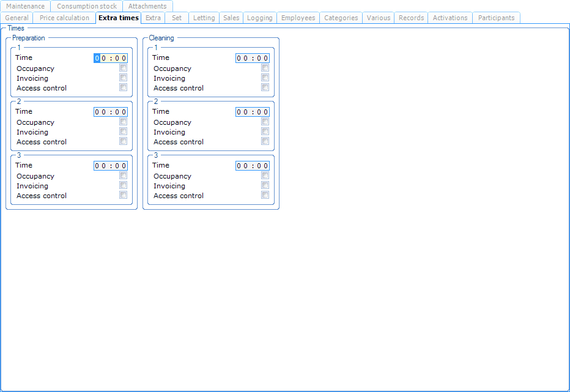Viewport: 570px width, 392px height.
Task: Enable Invoicing checkbox in Preparation 2
Action: [124, 131]
